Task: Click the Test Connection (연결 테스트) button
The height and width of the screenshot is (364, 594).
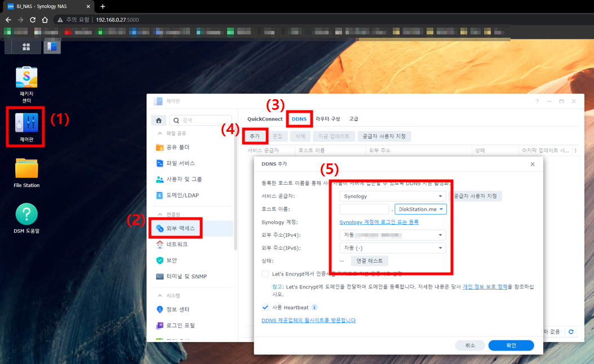Action: point(369,261)
